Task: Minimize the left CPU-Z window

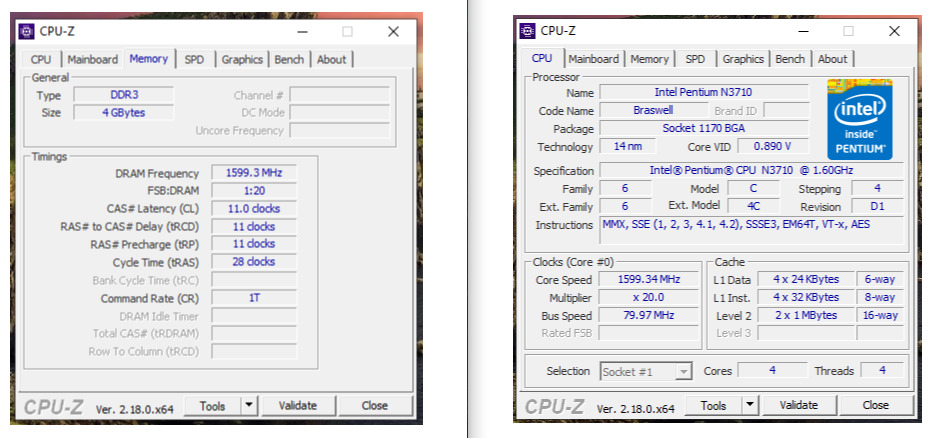Action: 301,32
